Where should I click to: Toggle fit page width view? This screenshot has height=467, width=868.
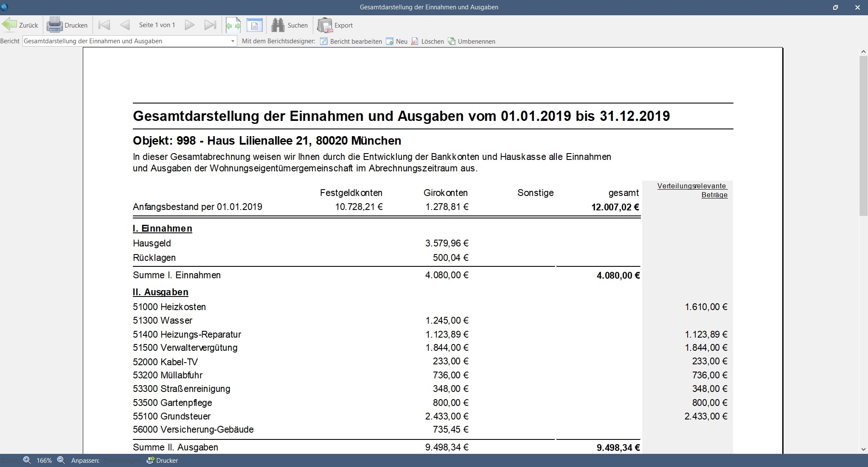click(233, 25)
